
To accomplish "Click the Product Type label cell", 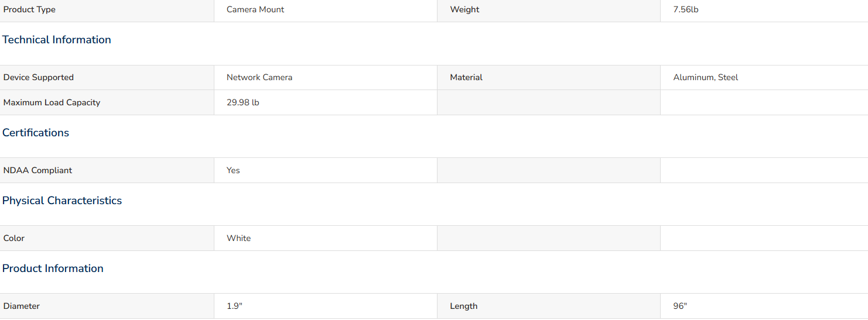I will point(107,10).
